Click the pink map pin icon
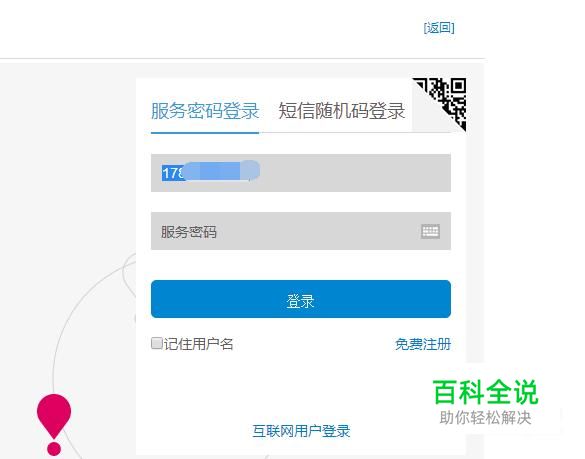The height and width of the screenshot is (459, 585). tap(54, 416)
